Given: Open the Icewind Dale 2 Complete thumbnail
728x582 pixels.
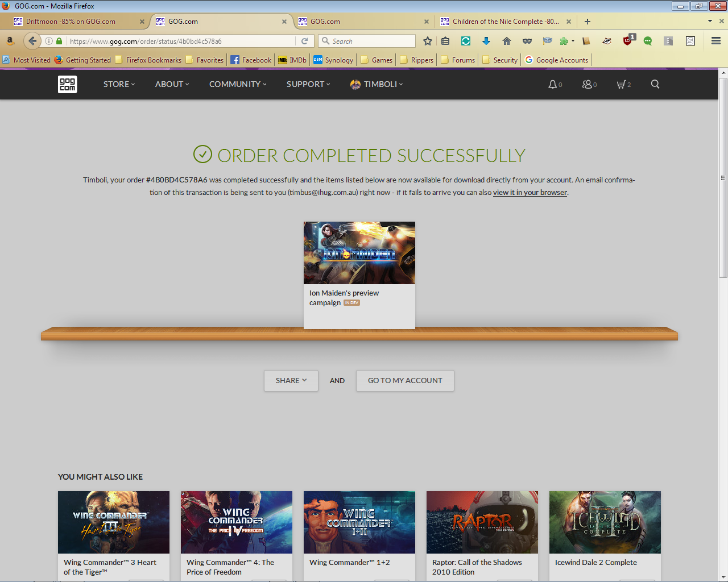Looking at the screenshot, I should pos(605,522).
